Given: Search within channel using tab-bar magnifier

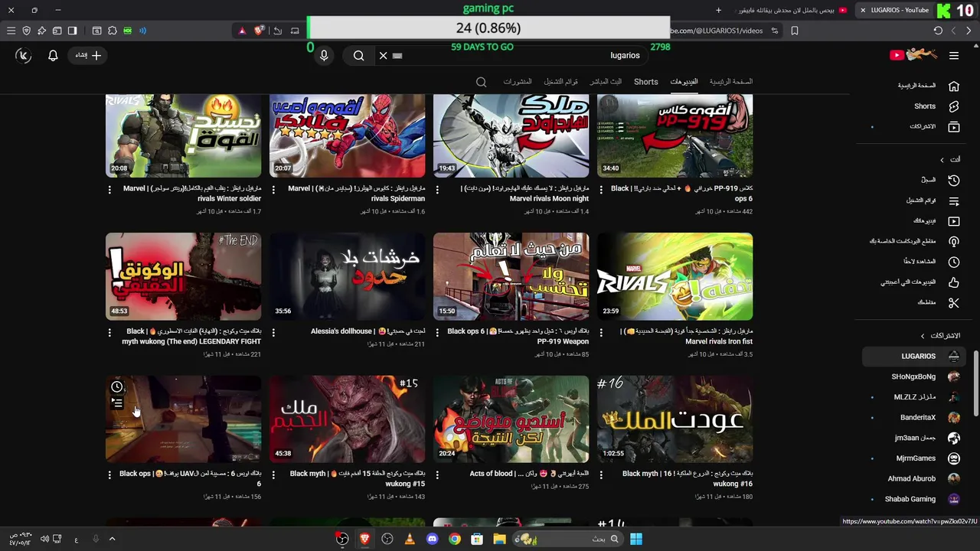Looking at the screenshot, I should (481, 82).
